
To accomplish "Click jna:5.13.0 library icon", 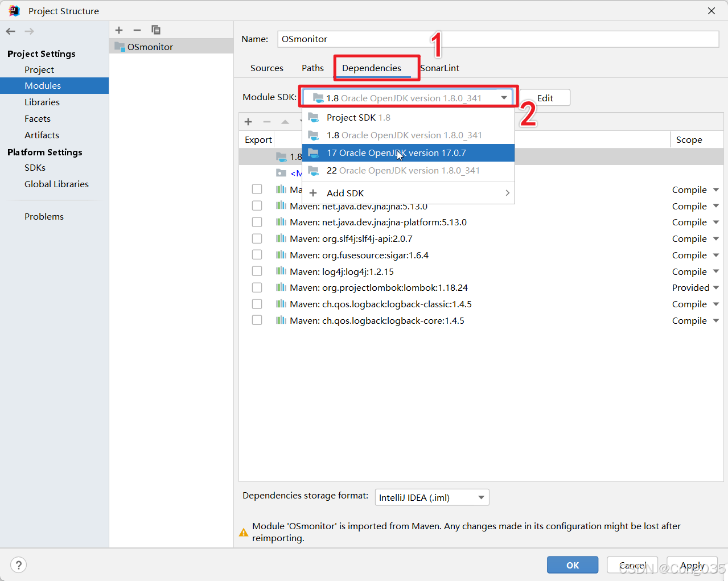I will pos(281,205).
